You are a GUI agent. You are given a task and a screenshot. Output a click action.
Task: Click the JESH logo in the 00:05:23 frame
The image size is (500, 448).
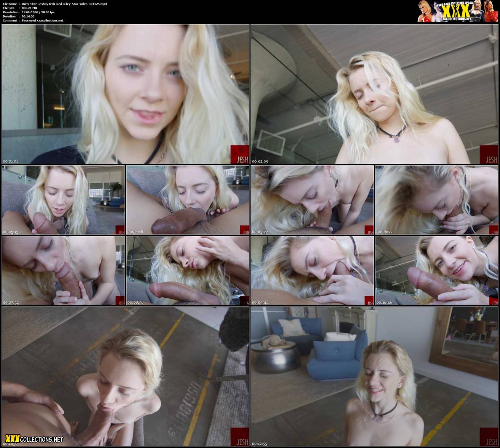coord(369,230)
